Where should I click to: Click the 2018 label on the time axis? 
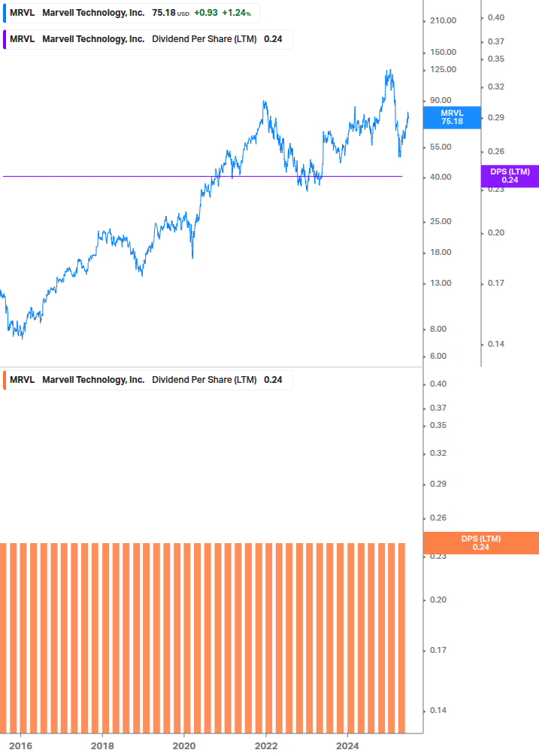(x=102, y=746)
